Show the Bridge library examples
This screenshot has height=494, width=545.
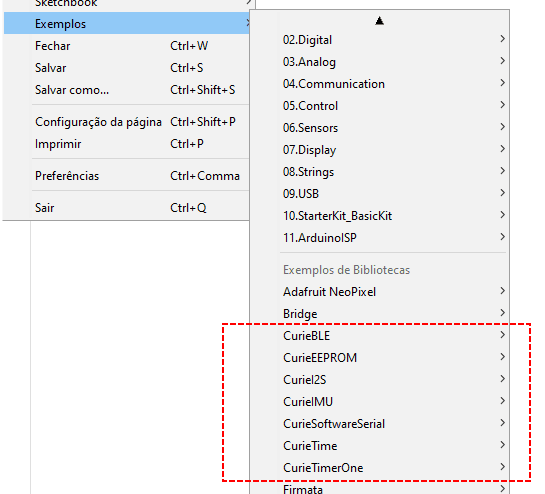point(379,314)
